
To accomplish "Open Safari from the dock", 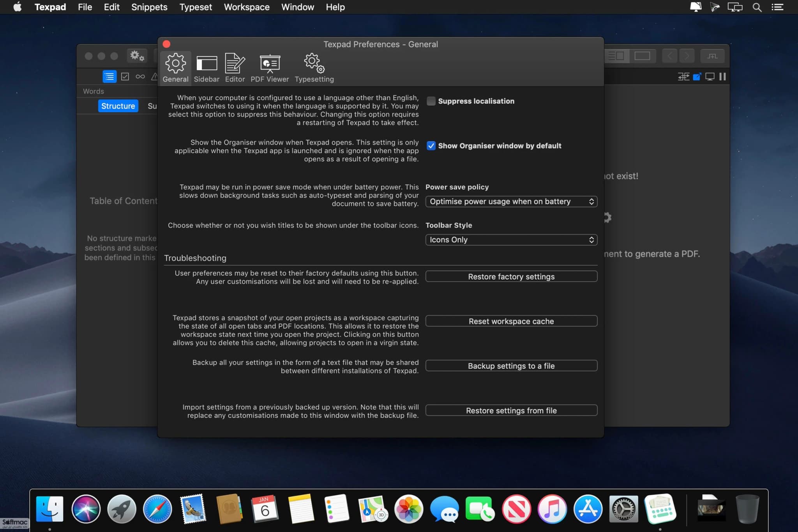I will pyautogui.click(x=157, y=509).
